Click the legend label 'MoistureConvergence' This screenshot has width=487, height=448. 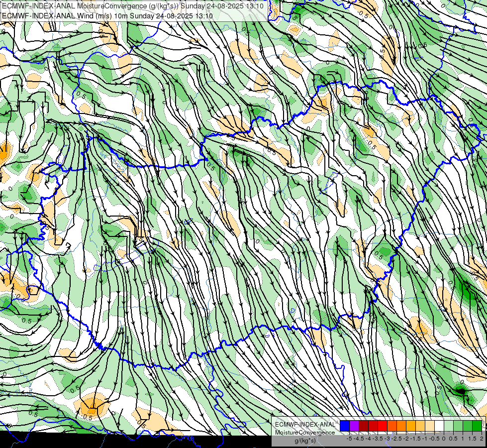[x=305, y=433]
